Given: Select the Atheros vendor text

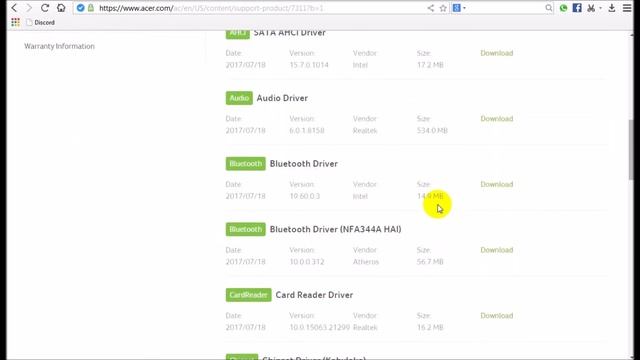Looking at the screenshot, I should (x=366, y=262).
